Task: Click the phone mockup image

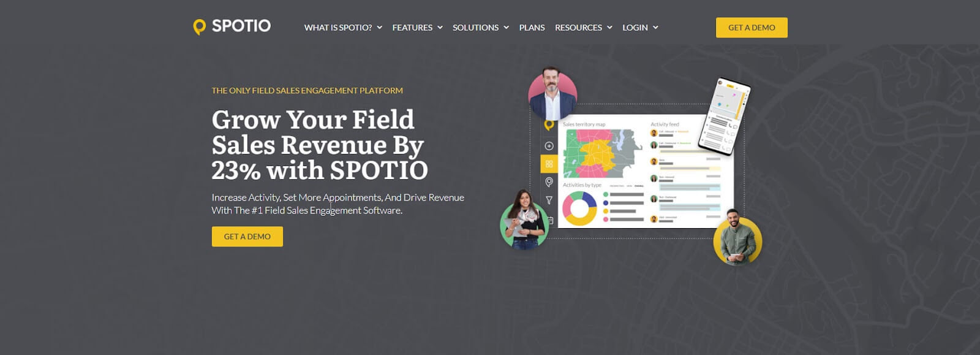Action: pos(725,116)
